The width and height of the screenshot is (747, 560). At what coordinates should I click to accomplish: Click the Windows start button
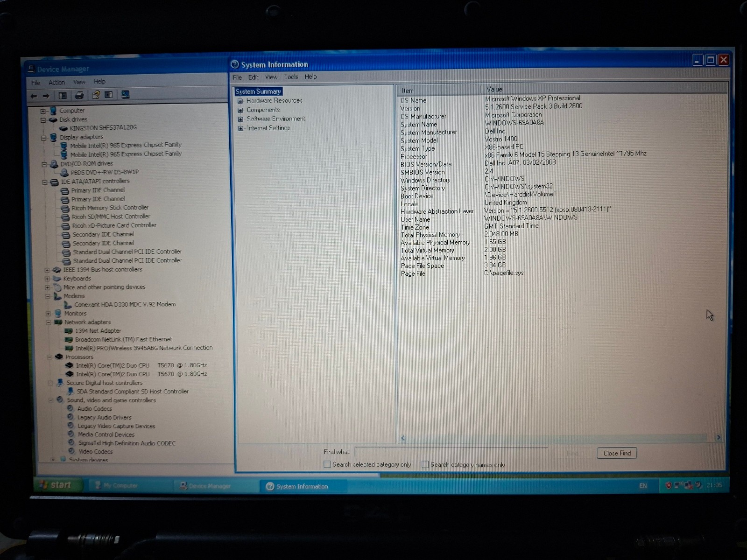(x=59, y=485)
